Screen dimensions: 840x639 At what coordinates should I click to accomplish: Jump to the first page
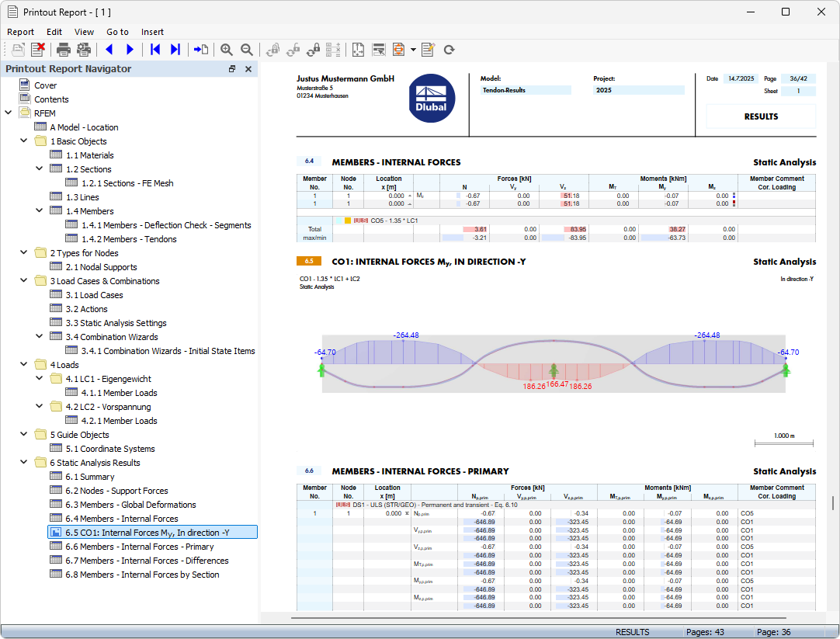[x=155, y=50]
